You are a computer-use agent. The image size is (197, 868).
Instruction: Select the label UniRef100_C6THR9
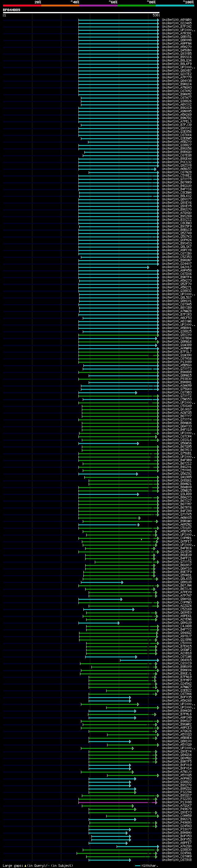(x=177, y=856)
